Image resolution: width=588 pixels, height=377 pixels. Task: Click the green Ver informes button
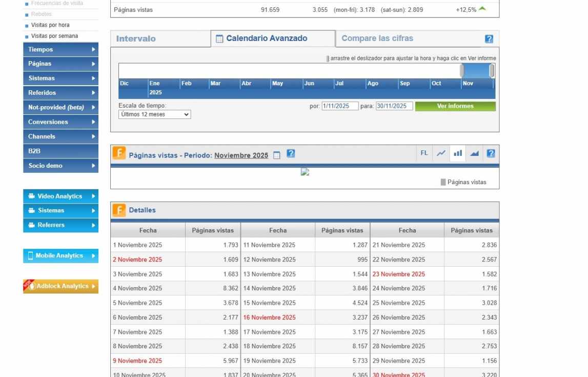tap(455, 106)
